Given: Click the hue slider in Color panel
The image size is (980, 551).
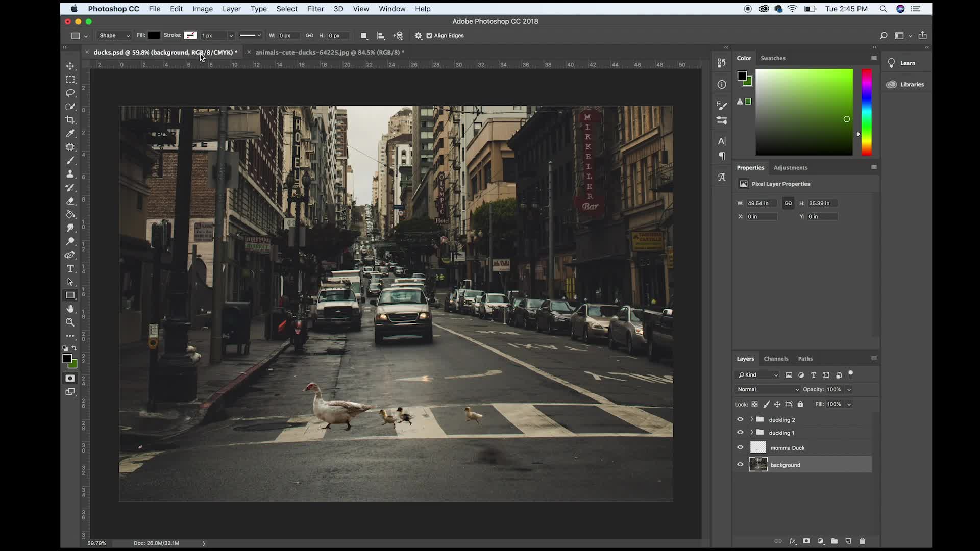Looking at the screenshot, I should (x=866, y=112).
